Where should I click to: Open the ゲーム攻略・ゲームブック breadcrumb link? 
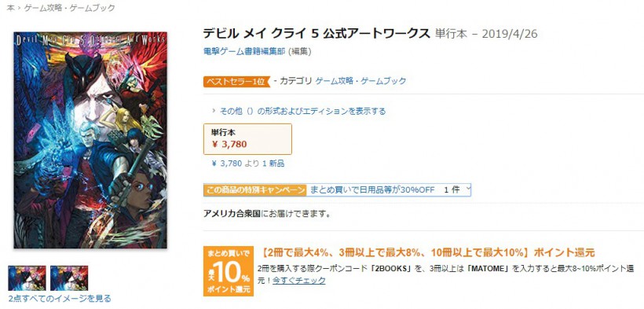click(x=69, y=8)
